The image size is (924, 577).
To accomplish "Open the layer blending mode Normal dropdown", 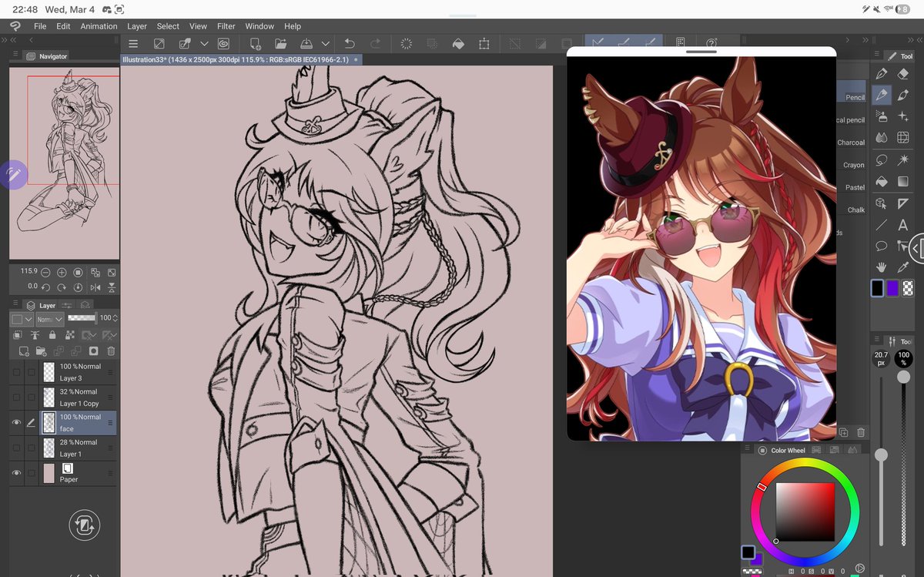I will (x=49, y=318).
